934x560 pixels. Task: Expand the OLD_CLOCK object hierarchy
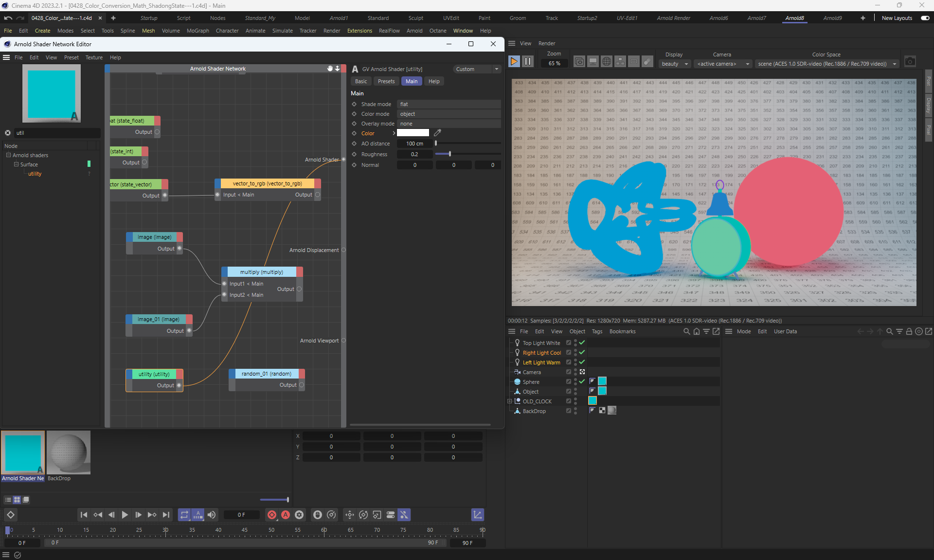509,401
